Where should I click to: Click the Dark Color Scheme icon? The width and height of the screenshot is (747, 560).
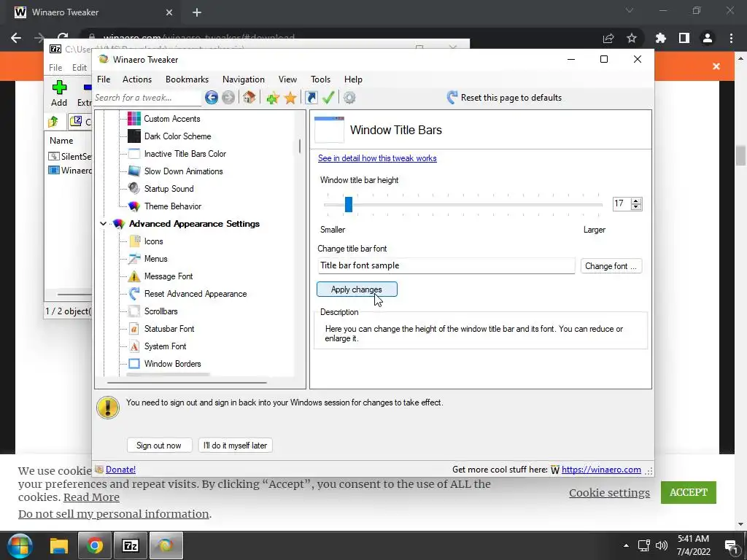(x=134, y=136)
